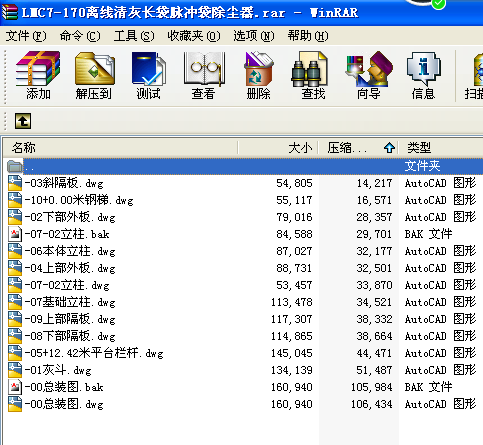Click the icon of -08下部隔板.dwg
483x445 pixels.
coord(15,336)
